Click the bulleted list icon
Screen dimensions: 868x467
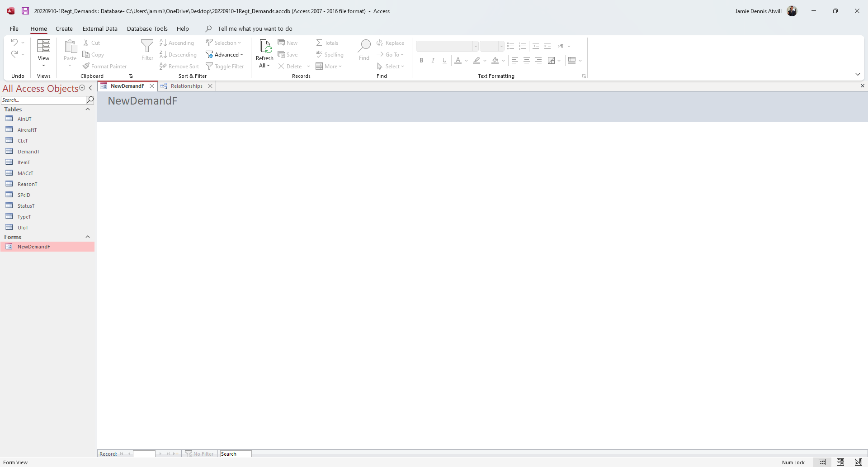[x=511, y=46]
